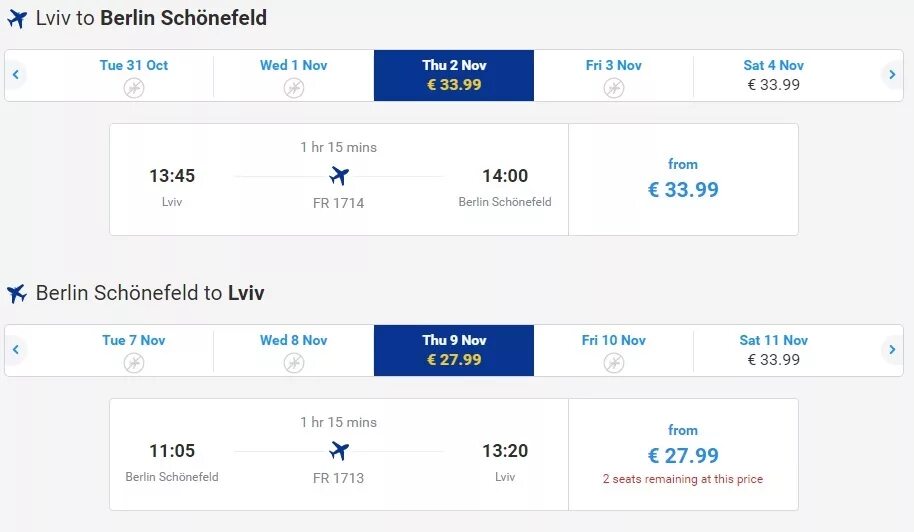
Task: Select the Sat 4 Nov date tab
Action: coord(773,75)
